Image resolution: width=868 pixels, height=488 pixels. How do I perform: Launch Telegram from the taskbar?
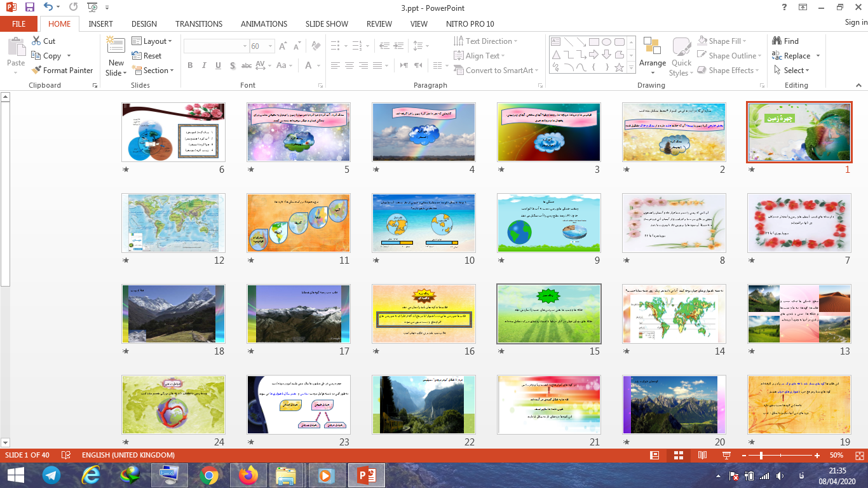tap(51, 475)
